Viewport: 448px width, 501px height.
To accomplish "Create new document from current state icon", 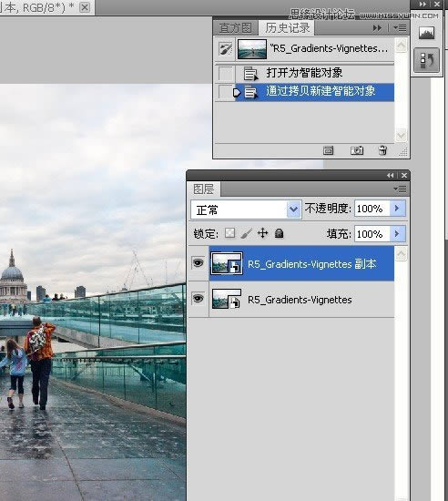I will click(x=328, y=150).
